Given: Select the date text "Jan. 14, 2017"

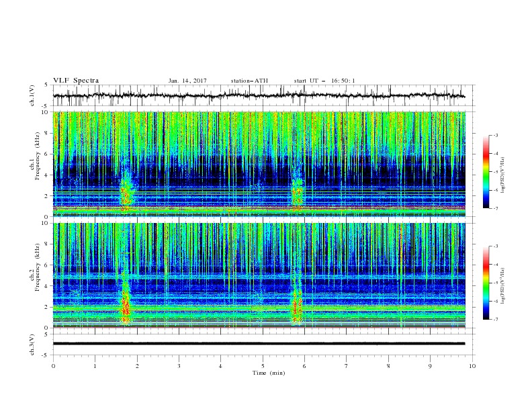Looking at the screenshot, I should 187,81.
